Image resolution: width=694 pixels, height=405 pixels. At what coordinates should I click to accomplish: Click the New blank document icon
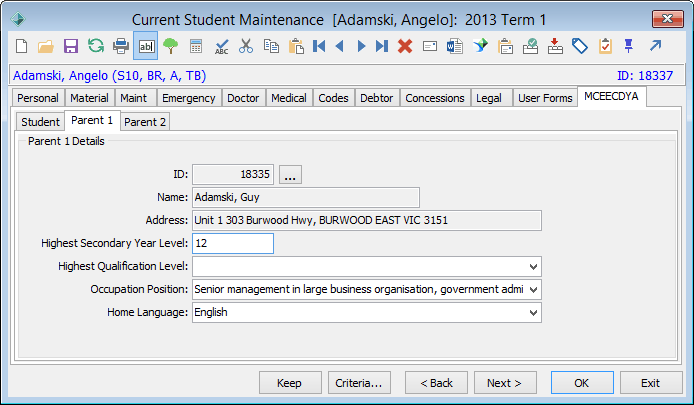(x=22, y=46)
